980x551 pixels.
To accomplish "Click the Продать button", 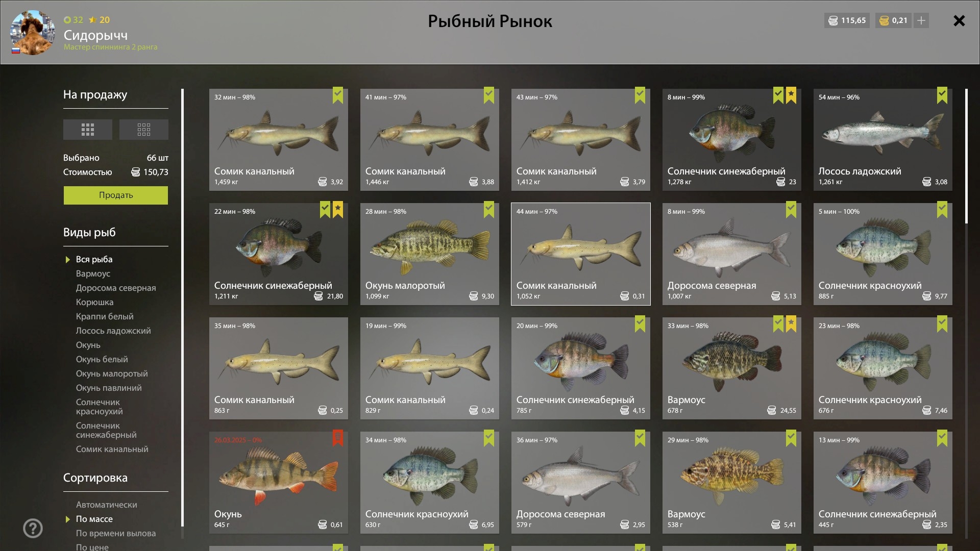I will tap(116, 195).
